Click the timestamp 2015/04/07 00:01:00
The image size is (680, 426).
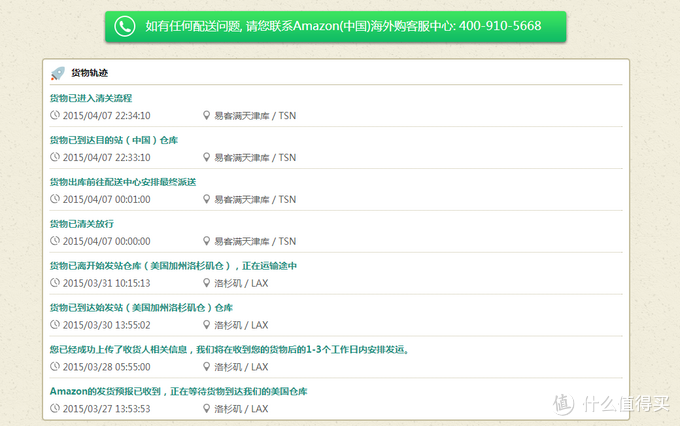point(107,200)
